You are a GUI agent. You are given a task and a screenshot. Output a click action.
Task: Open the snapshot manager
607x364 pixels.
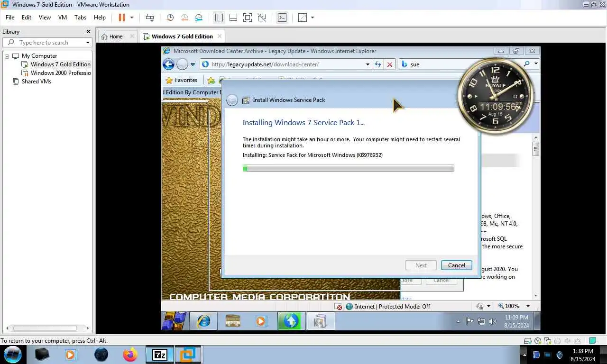(199, 18)
